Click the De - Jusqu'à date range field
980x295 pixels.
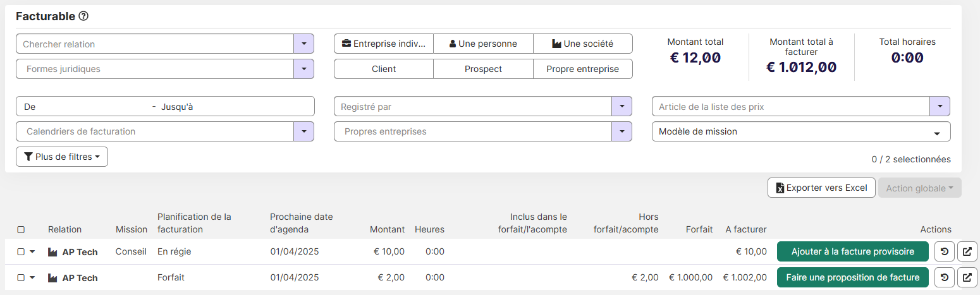[164, 107]
